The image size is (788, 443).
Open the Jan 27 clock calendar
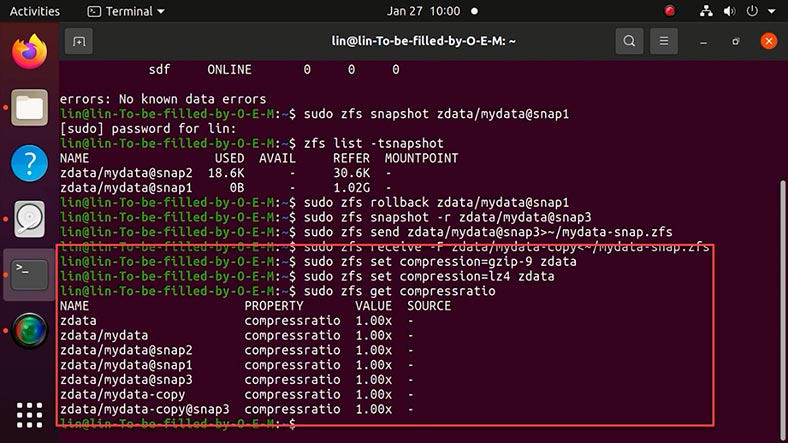(424, 11)
